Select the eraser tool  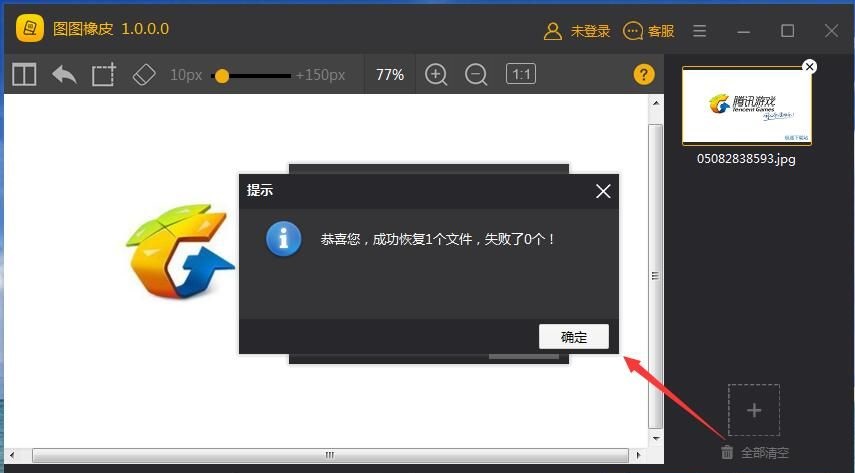144,75
